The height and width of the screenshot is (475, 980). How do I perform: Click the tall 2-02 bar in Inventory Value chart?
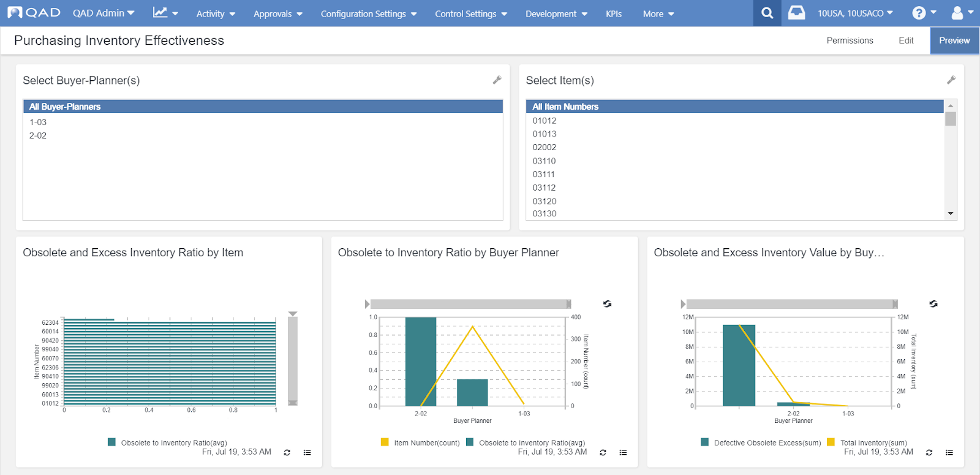point(739,365)
